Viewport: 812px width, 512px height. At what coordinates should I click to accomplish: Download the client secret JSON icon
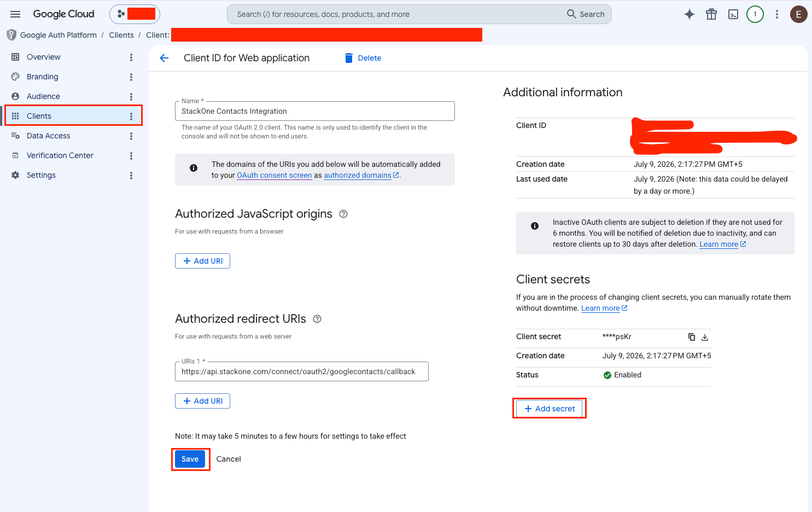(705, 337)
